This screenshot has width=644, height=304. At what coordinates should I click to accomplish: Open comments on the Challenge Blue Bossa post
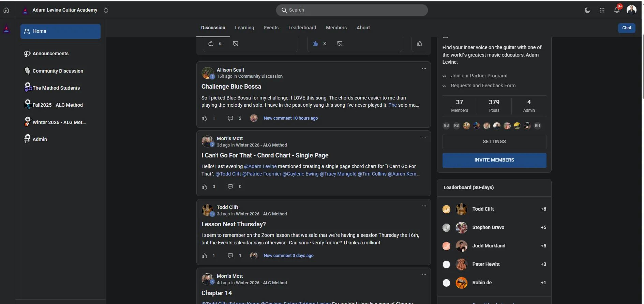[x=230, y=118]
